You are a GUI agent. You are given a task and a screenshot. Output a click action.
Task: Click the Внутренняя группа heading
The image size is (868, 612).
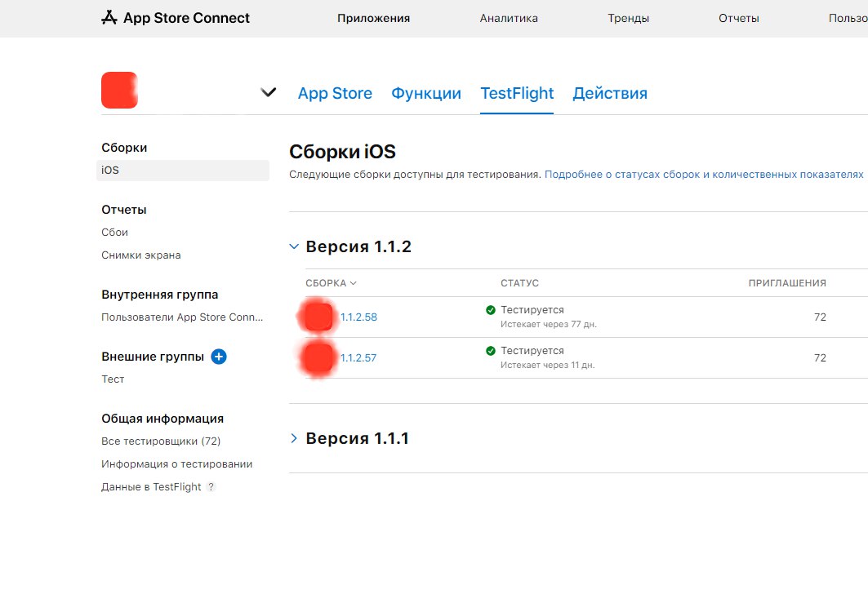pos(160,295)
